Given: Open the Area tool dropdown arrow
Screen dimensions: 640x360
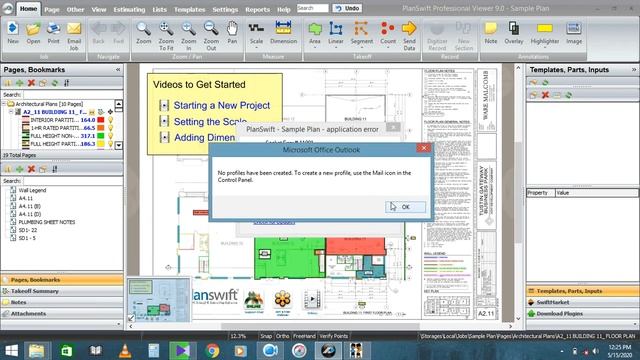Looking at the screenshot, I should coord(315,48).
